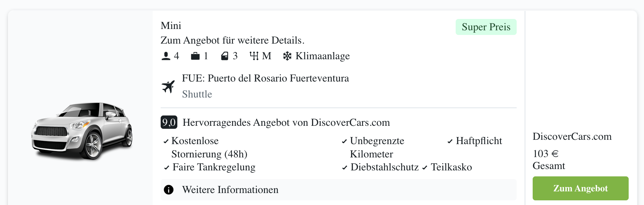644x205 pixels.
Task: Click the manual gearbox icon
Action: pyautogui.click(x=254, y=56)
